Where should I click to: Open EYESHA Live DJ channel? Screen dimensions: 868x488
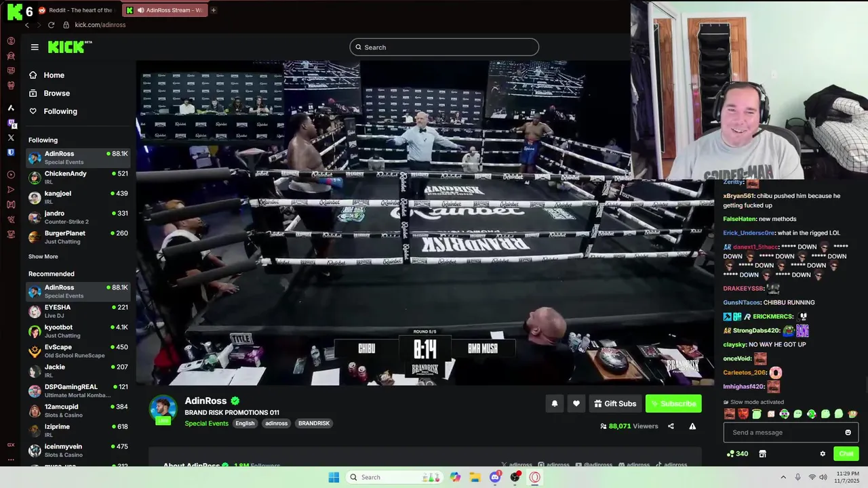point(78,311)
